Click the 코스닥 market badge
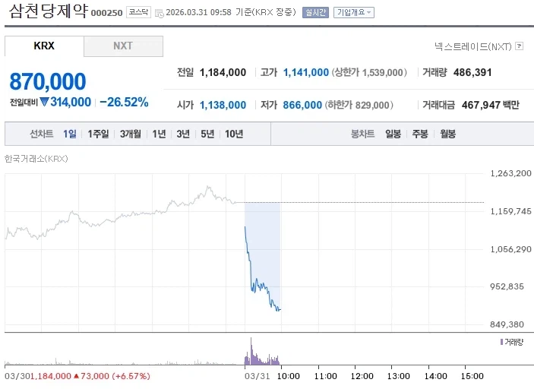534x392 pixels. (x=138, y=13)
